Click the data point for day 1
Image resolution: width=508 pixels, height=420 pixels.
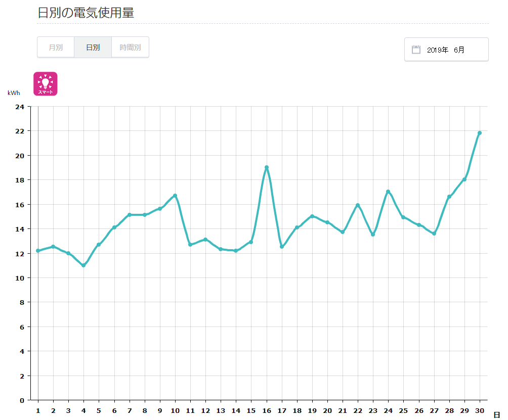tap(38, 251)
